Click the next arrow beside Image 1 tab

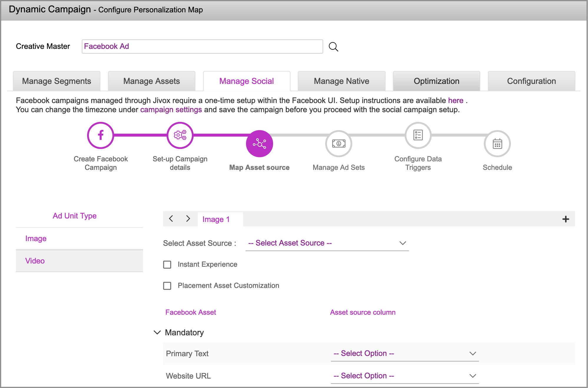(x=188, y=219)
